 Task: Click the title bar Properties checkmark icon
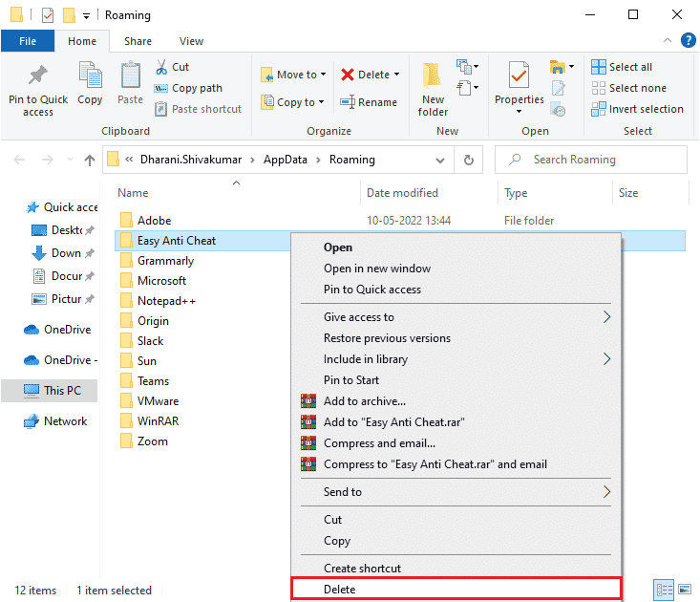(48, 15)
